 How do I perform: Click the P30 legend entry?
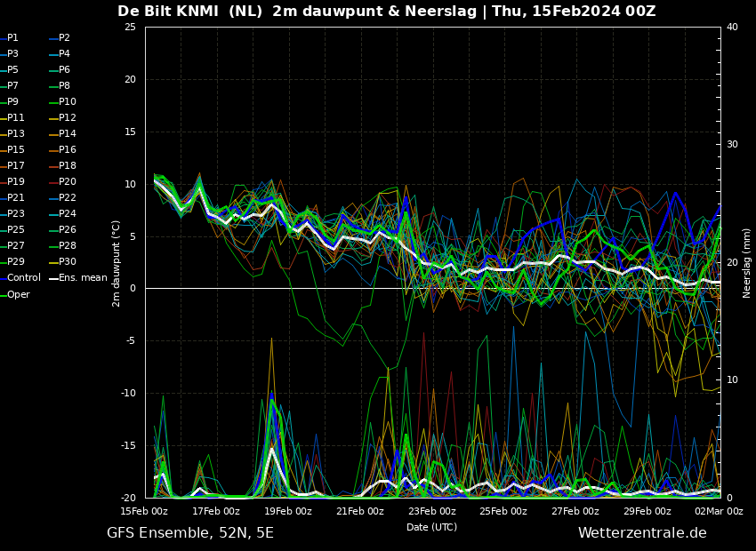(62, 261)
